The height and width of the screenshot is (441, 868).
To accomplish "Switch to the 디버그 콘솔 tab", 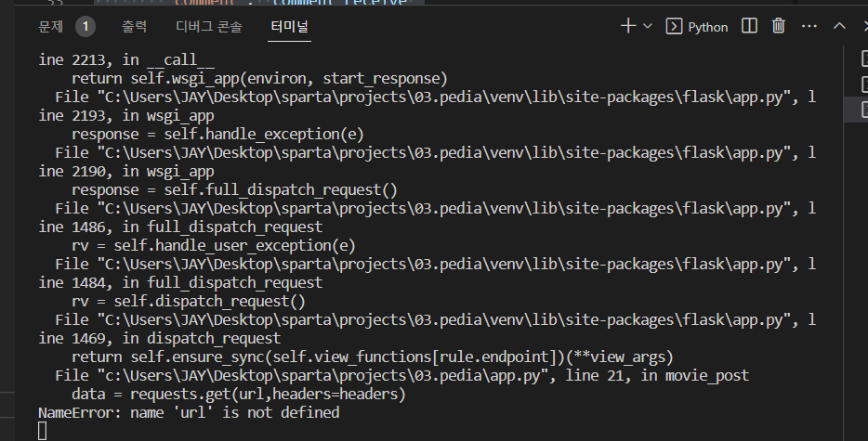I will (209, 27).
